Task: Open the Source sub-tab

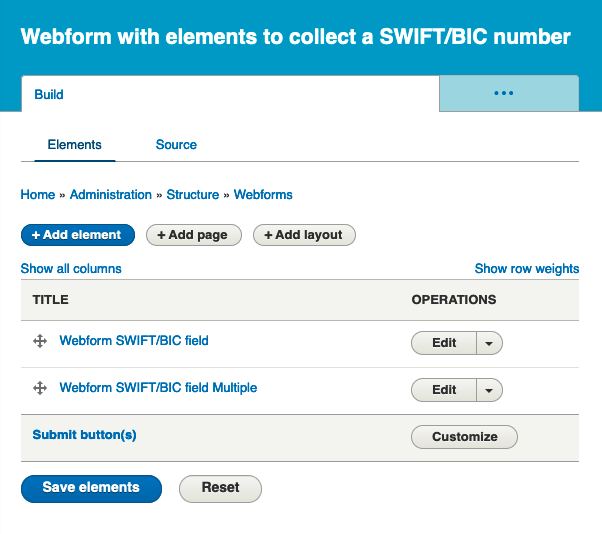Action: coord(176,145)
